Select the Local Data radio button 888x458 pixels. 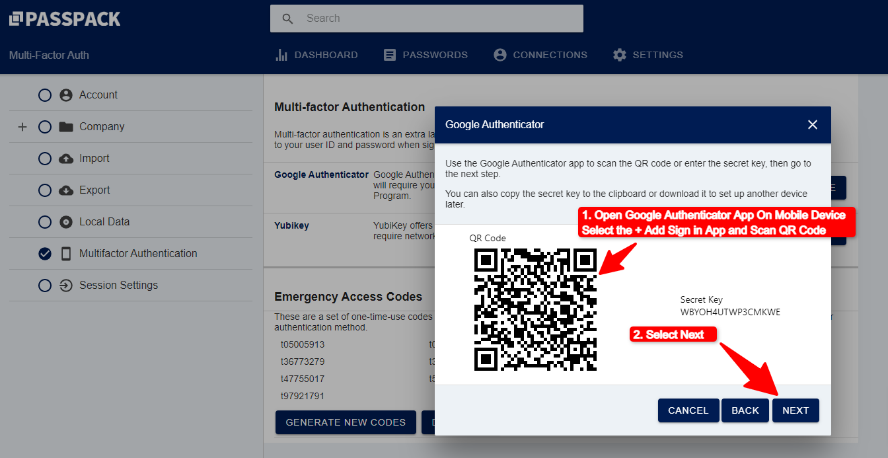[45, 222]
